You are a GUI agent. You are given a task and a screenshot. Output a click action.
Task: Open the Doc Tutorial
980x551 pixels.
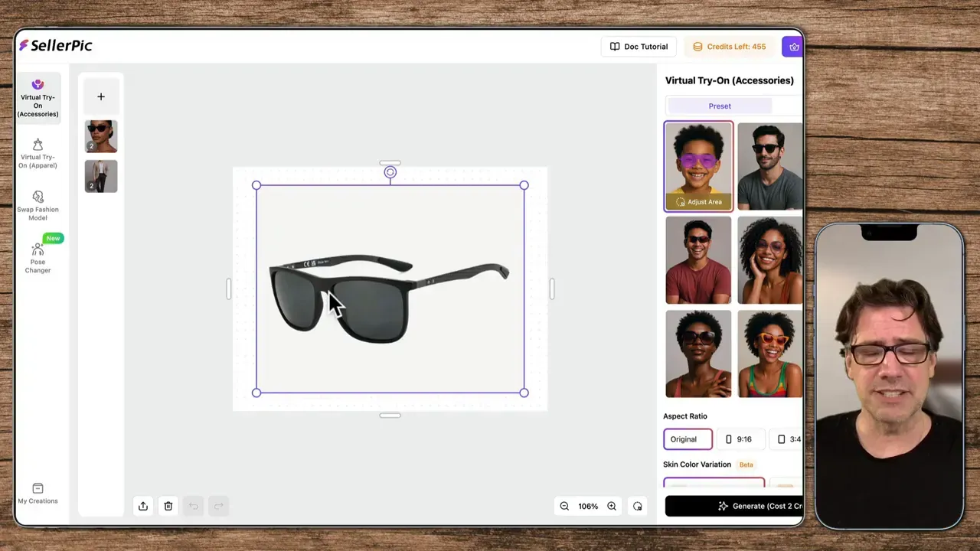[x=639, y=47]
